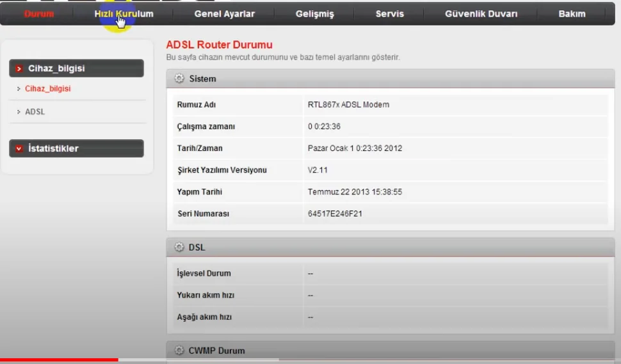Select the red Cihaz_bilgisi sidebar link
This screenshot has width=621, height=364.
(x=47, y=89)
